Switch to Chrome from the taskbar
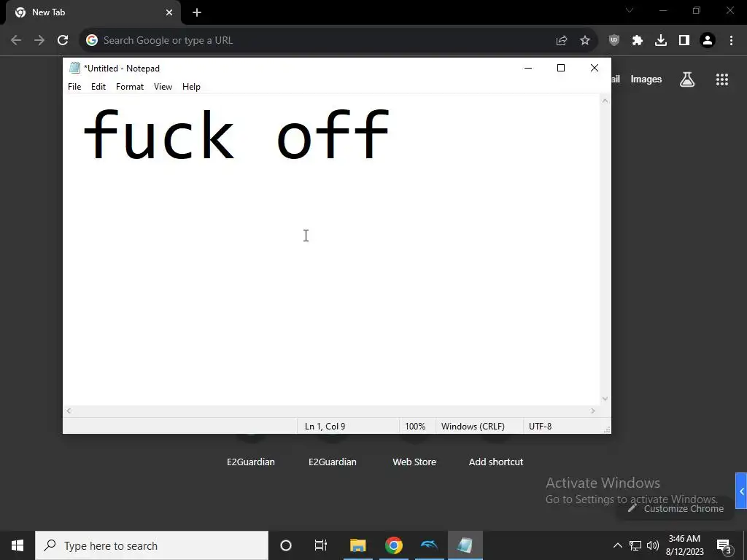The height and width of the screenshot is (560, 747). point(393,545)
